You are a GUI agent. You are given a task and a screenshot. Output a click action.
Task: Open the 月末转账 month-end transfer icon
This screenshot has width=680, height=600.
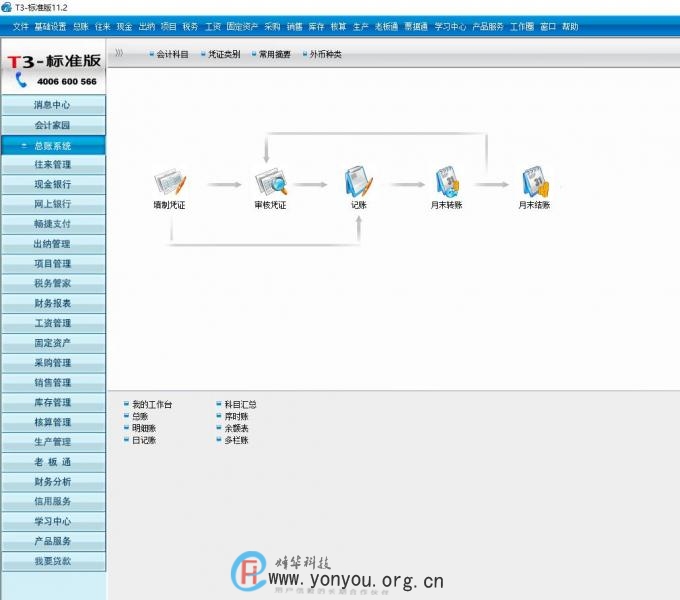tap(447, 181)
